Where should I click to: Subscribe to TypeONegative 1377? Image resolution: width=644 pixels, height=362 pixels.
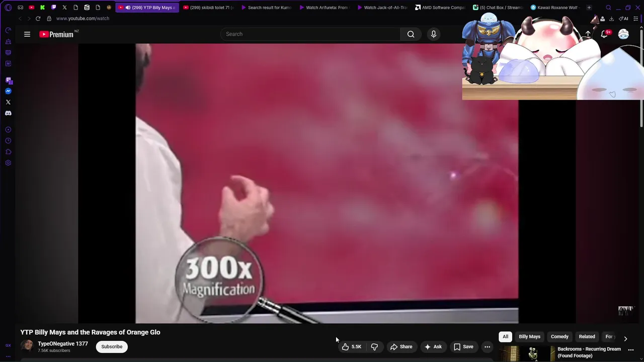click(112, 346)
